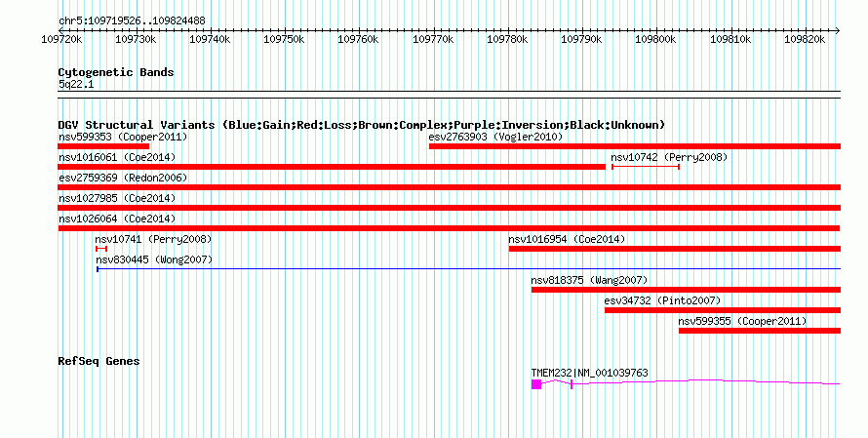This screenshot has width=868, height=438.
Task: Click the RefSeq Genes track title
Action: coord(99,361)
